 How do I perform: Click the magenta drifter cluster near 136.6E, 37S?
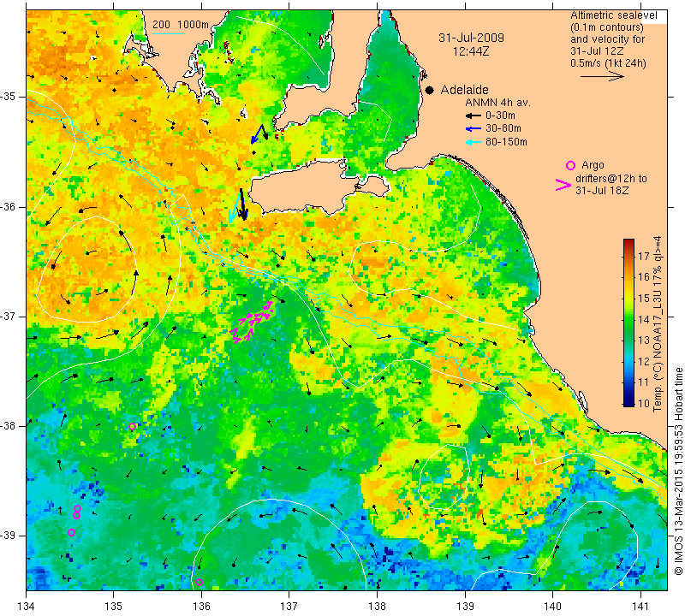[x=253, y=323]
